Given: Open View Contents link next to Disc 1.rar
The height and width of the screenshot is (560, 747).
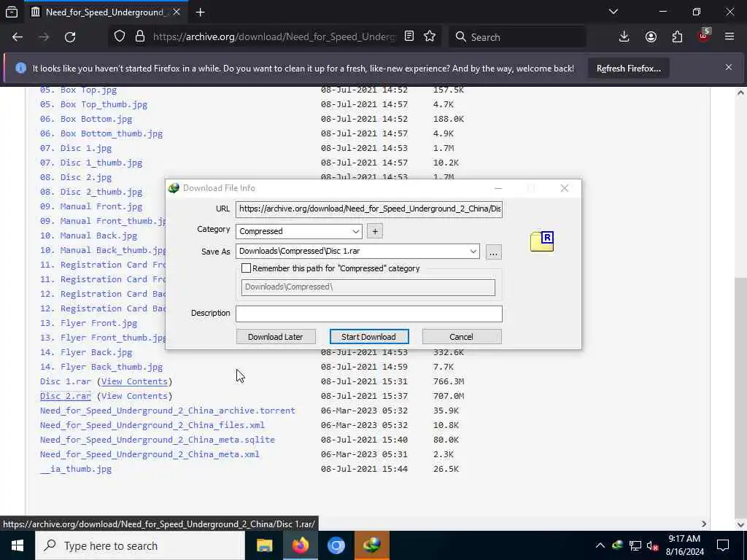Looking at the screenshot, I should click(134, 381).
